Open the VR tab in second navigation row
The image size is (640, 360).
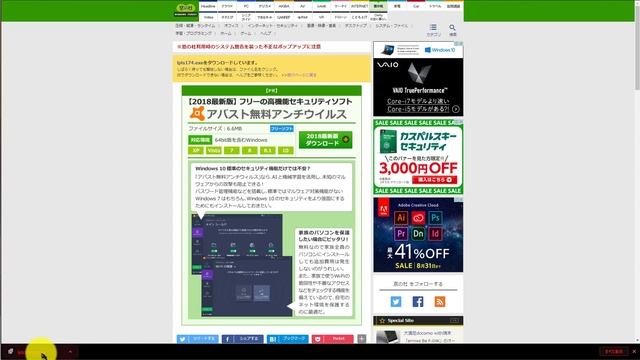[322, 17]
